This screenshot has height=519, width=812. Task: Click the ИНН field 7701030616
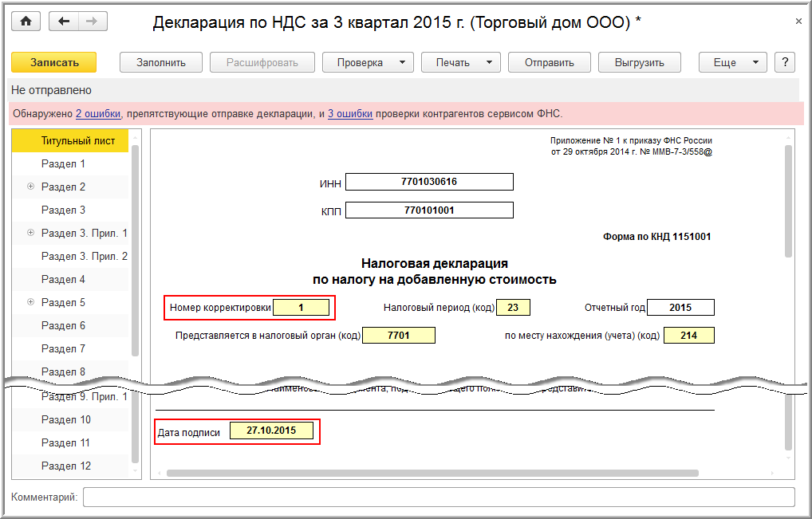(x=429, y=182)
